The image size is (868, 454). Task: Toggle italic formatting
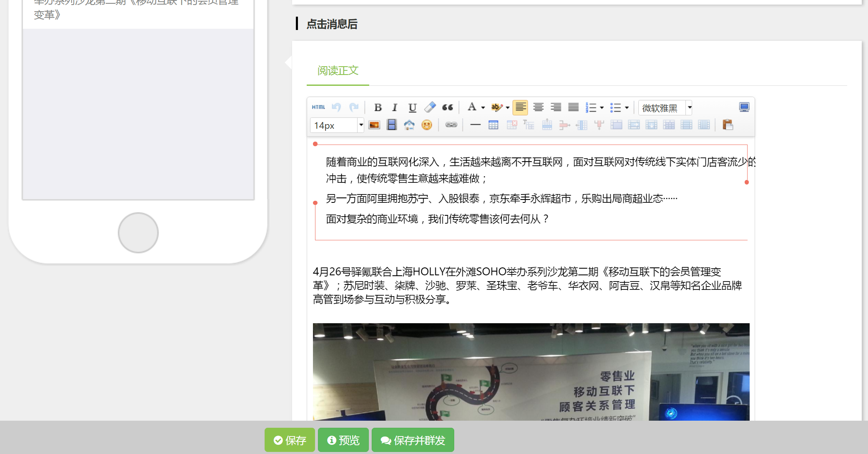(x=395, y=107)
